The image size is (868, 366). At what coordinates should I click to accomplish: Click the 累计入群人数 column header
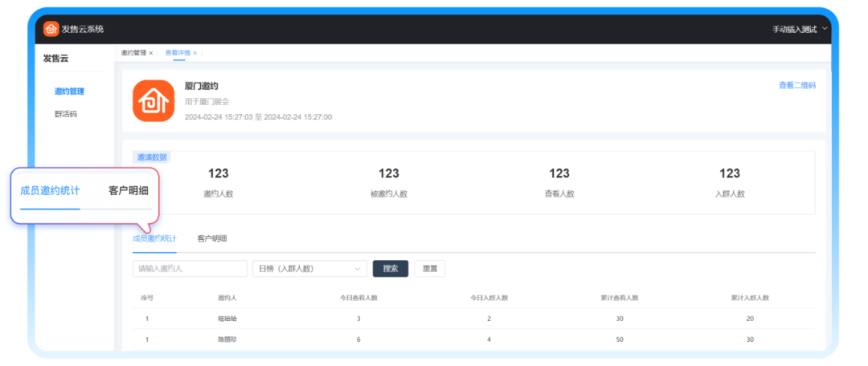pyautogui.click(x=750, y=298)
